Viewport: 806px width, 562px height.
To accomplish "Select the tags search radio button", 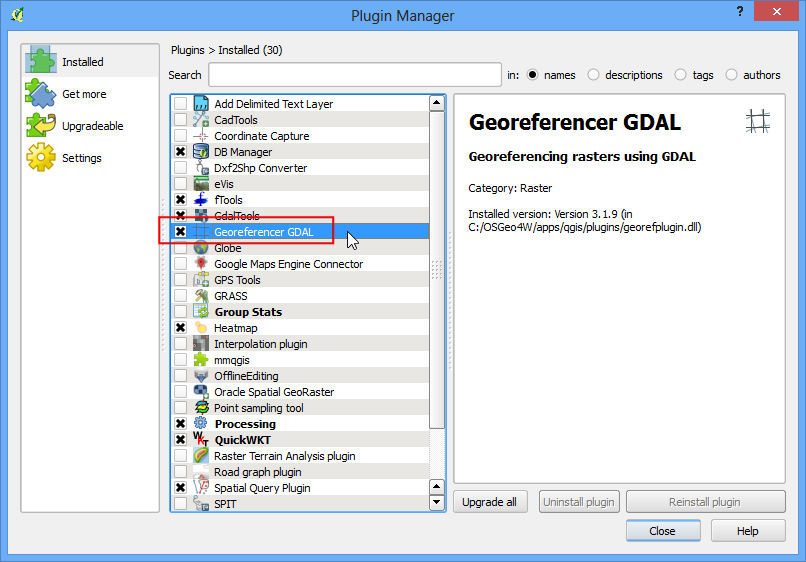I will (680, 75).
